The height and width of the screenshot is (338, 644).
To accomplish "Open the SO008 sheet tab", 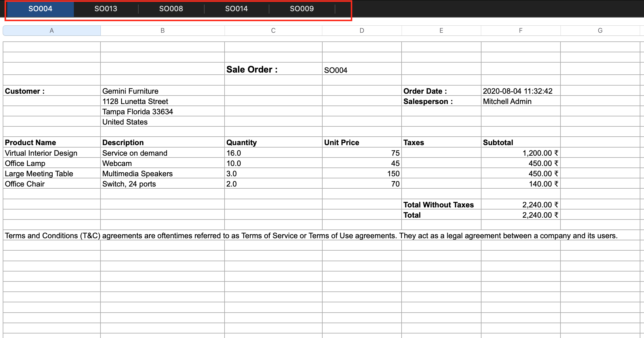I will click(171, 9).
